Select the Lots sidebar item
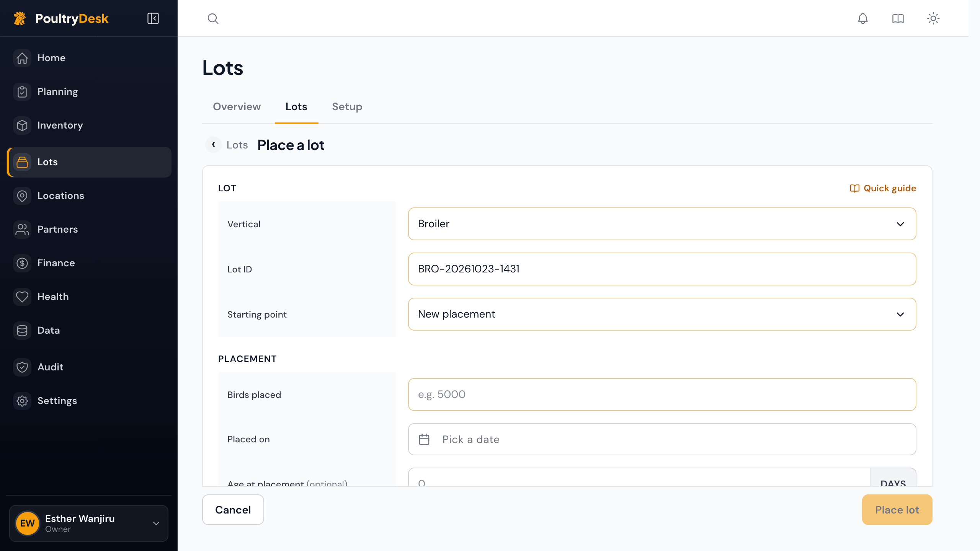Viewport: 980px width, 551px height. 89,162
